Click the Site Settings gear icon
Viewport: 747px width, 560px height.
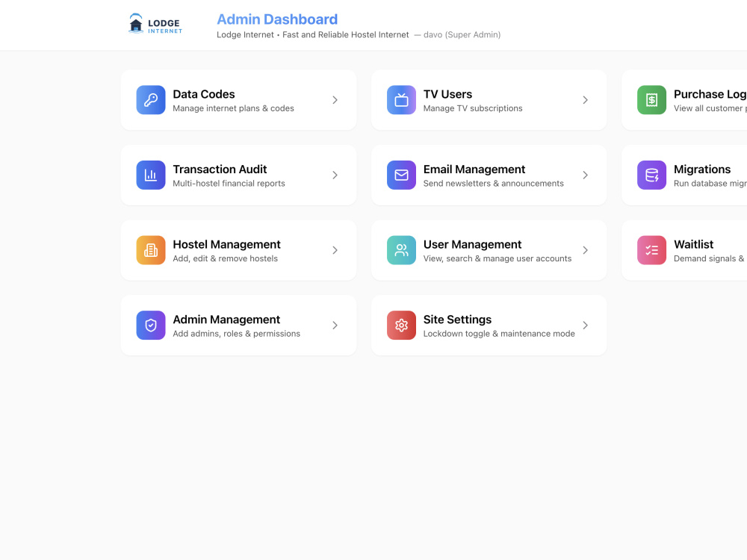point(402,326)
